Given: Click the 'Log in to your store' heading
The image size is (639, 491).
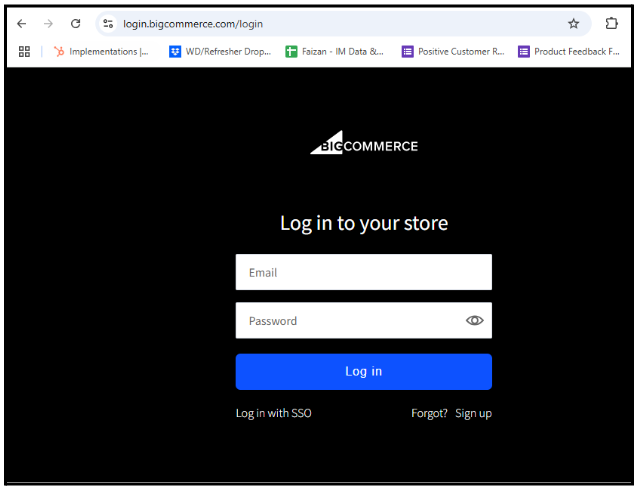Looking at the screenshot, I should (364, 223).
